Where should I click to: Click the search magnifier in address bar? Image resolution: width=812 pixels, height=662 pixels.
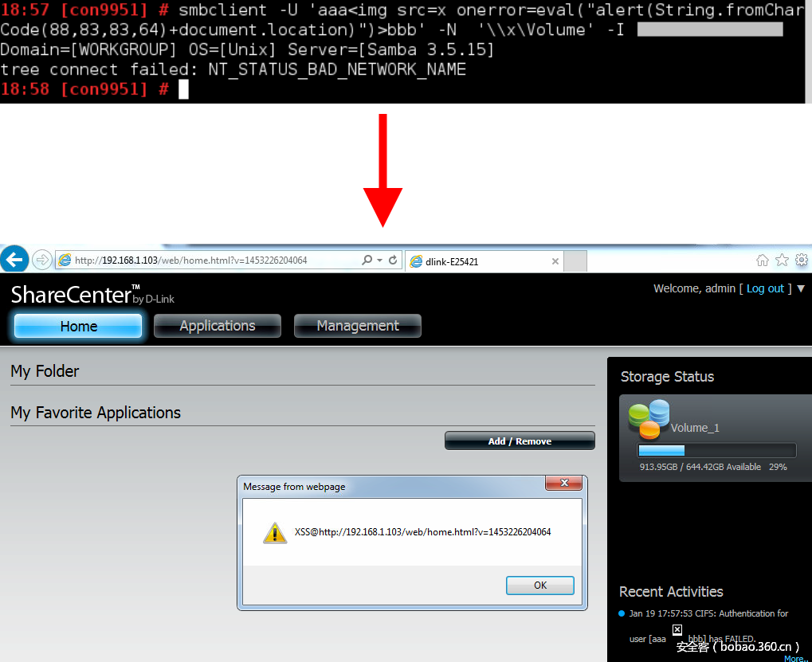[367, 260]
